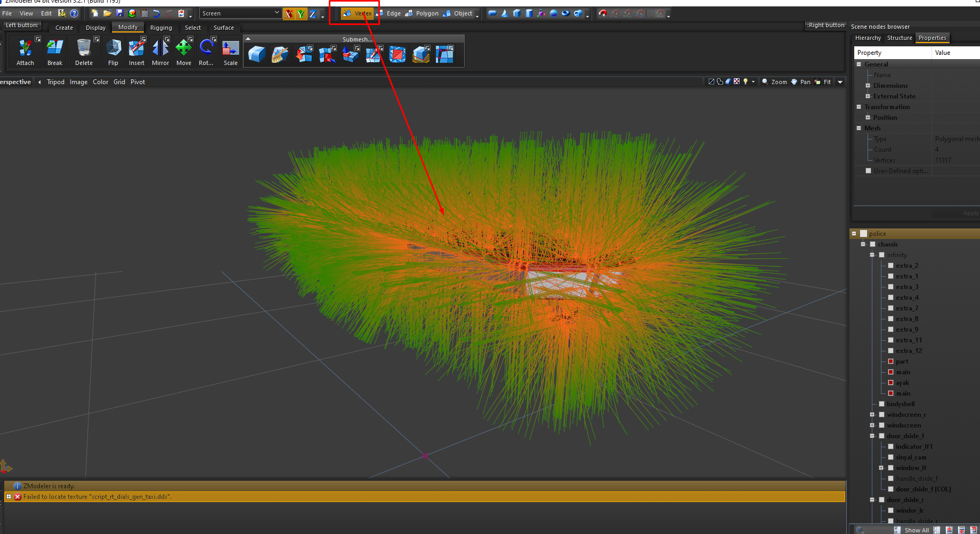Toggle the X axis constraint
The image size is (980, 534).
pos(288,14)
